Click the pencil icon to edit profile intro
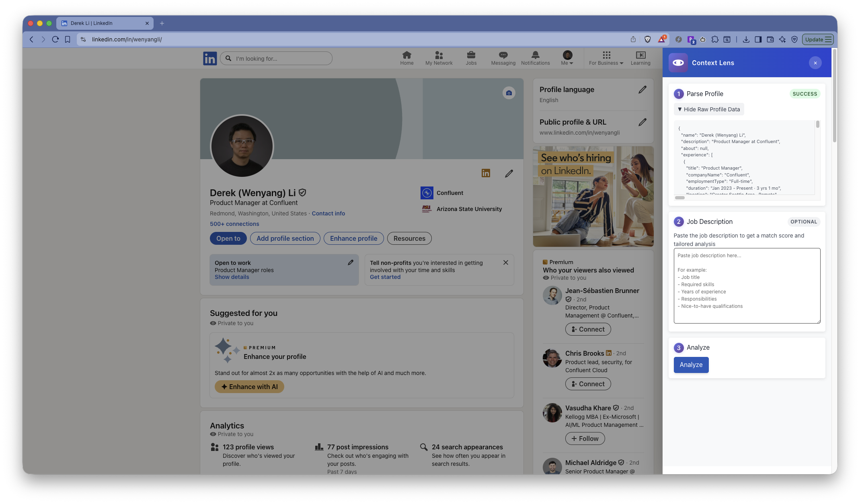The image size is (860, 504). coord(509,173)
